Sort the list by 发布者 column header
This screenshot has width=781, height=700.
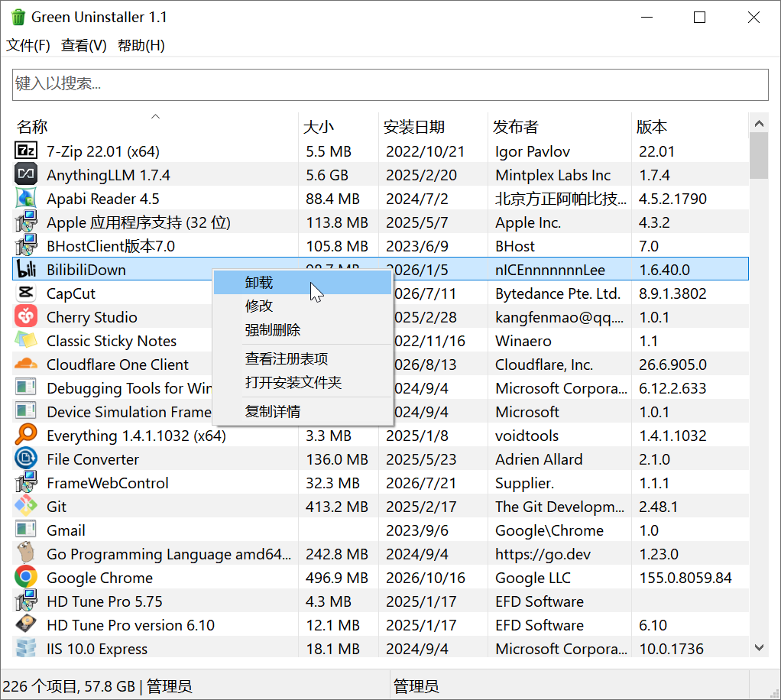click(560, 127)
